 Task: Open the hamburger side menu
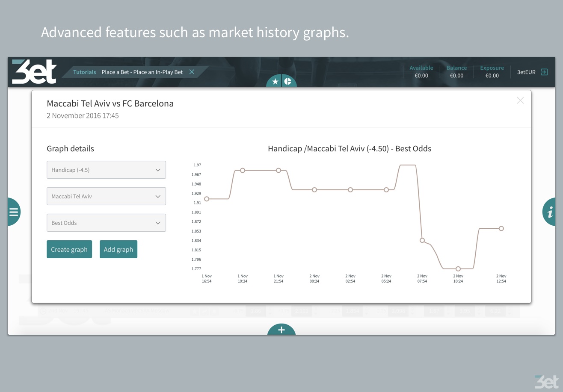click(14, 212)
